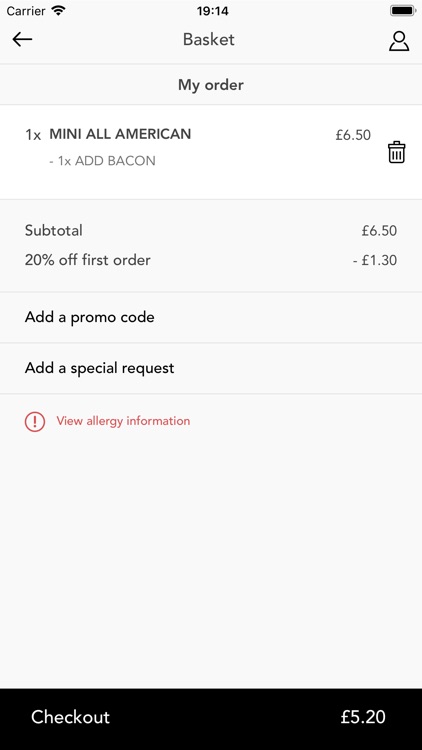
Task: Tap the Wi-Fi status icon
Action: 58,11
